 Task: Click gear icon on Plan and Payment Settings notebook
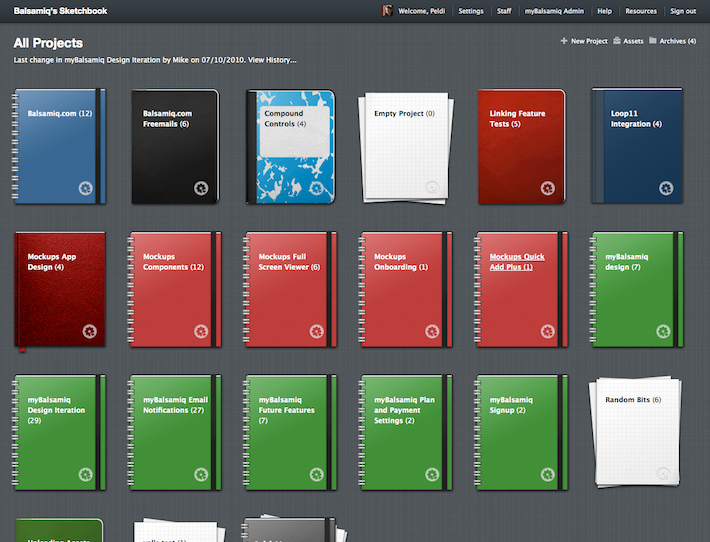(432, 475)
